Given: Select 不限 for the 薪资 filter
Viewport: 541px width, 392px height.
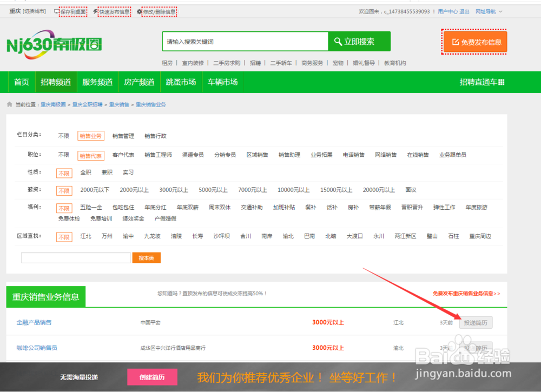Looking at the screenshot, I should (64, 190).
